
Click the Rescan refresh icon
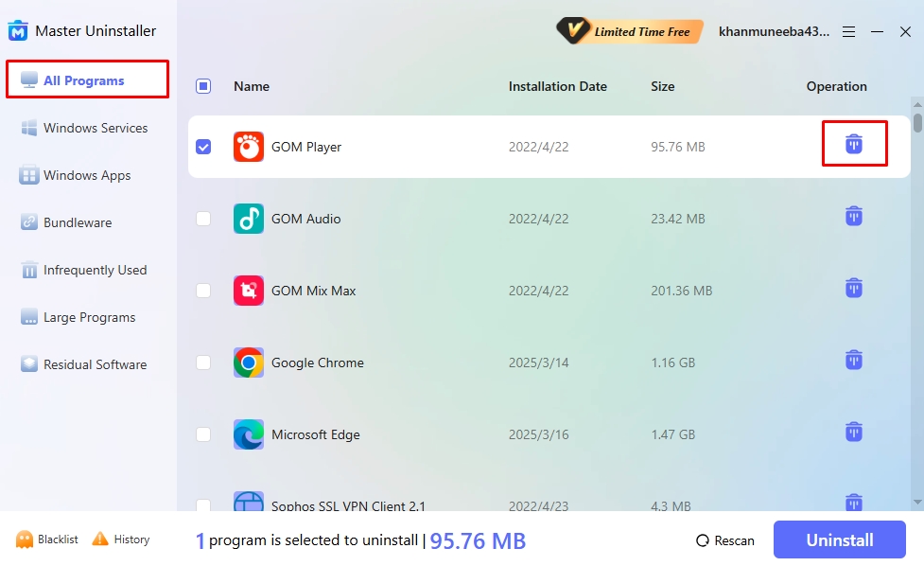(703, 540)
